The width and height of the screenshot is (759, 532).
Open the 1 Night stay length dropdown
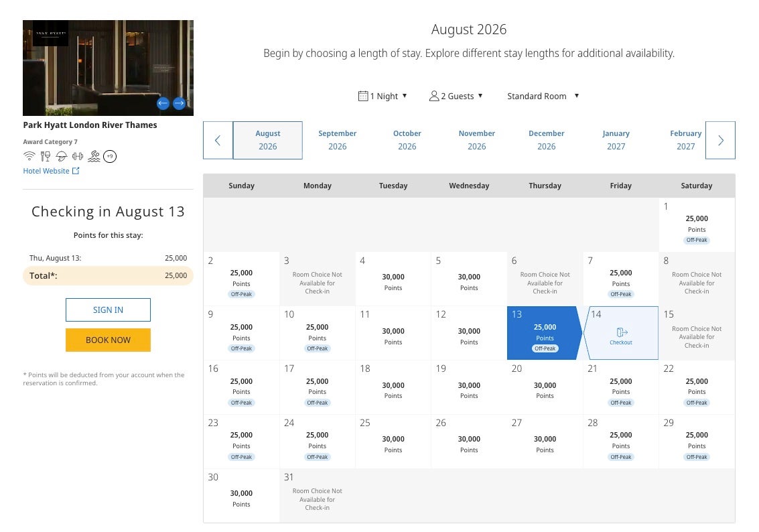click(x=383, y=96)
